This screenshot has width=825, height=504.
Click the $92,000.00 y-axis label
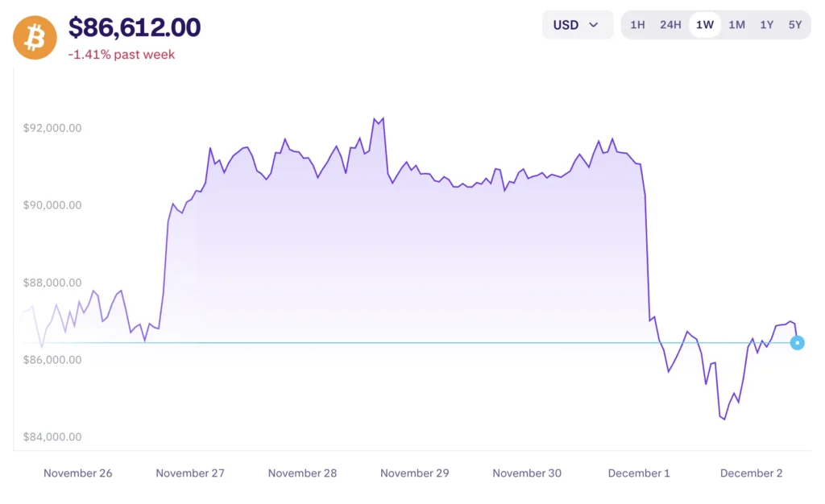[x=52, y=128]
